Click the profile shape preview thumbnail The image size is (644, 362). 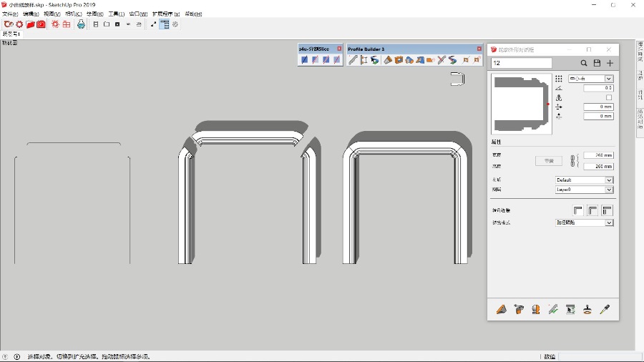coord(521,104)
